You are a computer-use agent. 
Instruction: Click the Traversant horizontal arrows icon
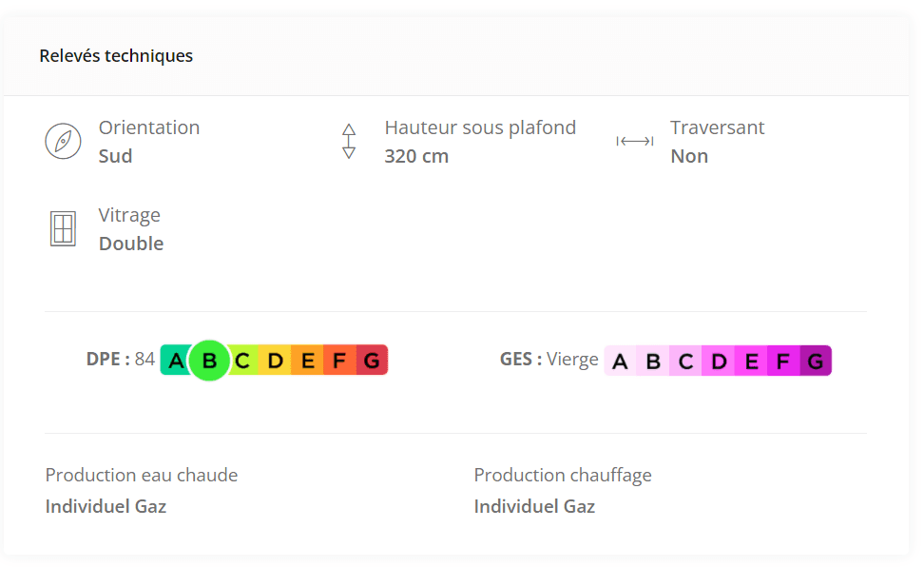[635, 141]
